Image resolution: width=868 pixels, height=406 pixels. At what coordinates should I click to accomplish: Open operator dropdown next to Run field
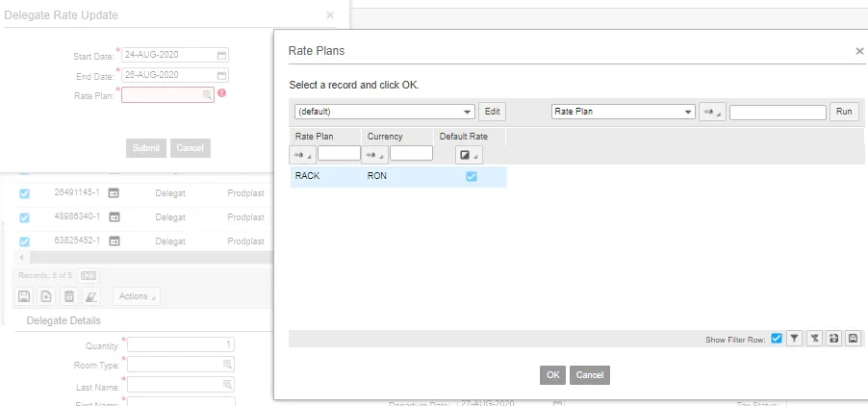pyautogui.click(x=712, y=112)
